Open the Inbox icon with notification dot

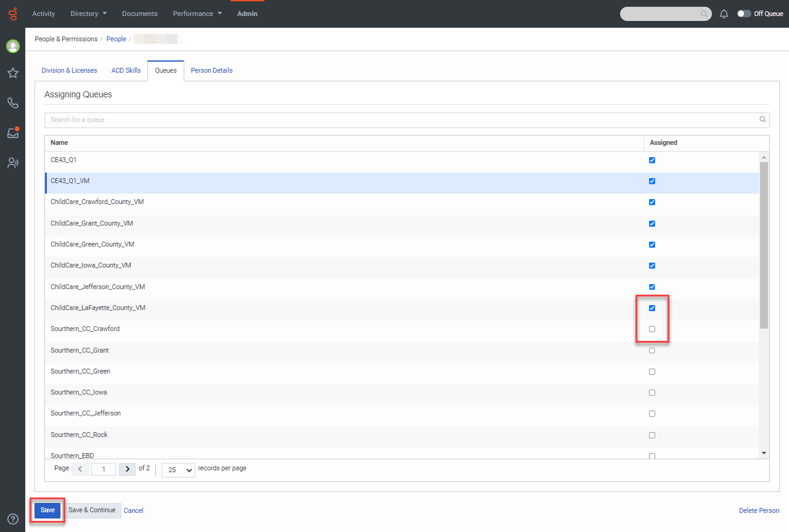click(x=12, y=133)
